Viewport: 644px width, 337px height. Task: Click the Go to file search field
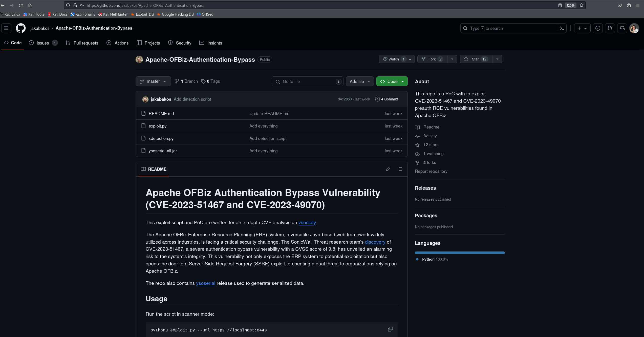click(307, 81)
